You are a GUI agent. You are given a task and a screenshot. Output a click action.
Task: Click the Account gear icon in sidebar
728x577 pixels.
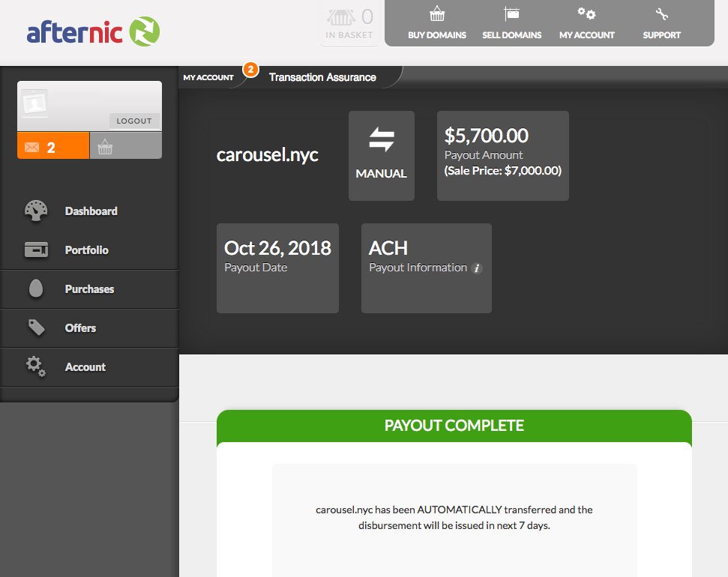[x=36, y=366]
